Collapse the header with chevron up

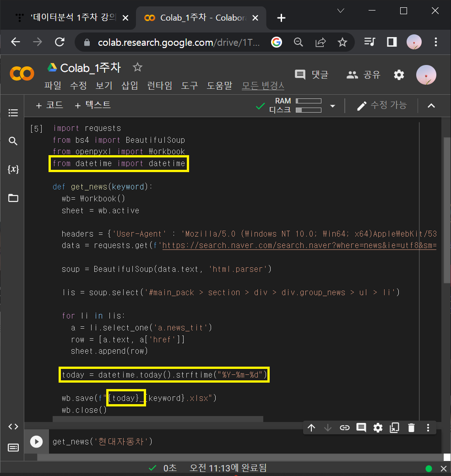coord(431,106)
